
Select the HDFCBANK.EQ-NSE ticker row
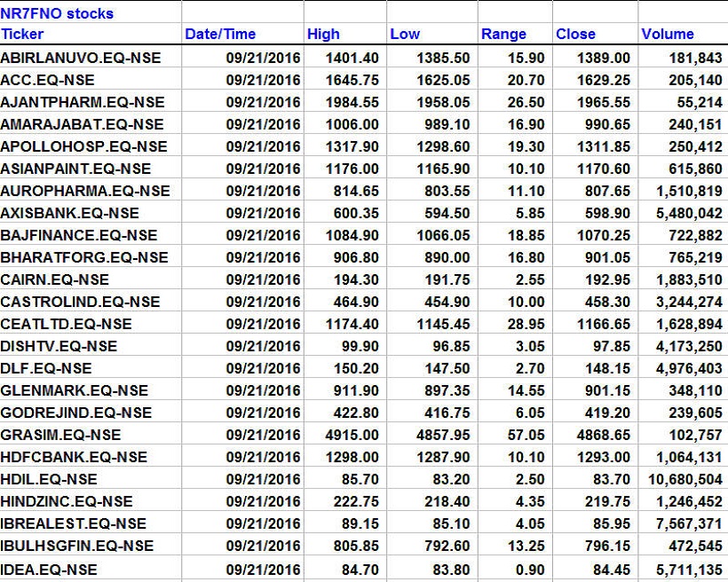(74, 457)
